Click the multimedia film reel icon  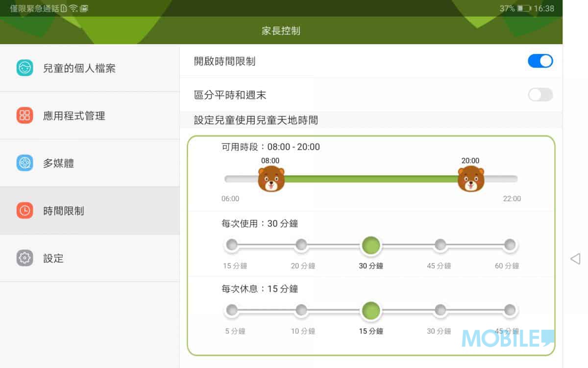pyautogui.click(x=24, y=163)
